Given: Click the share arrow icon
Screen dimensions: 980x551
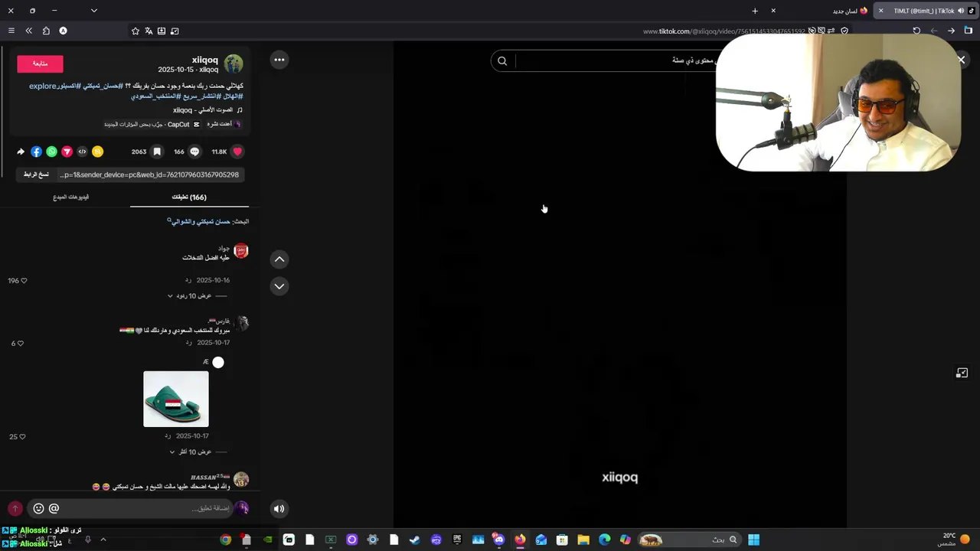Looking at the screenshot, I should tap(21, 152).
